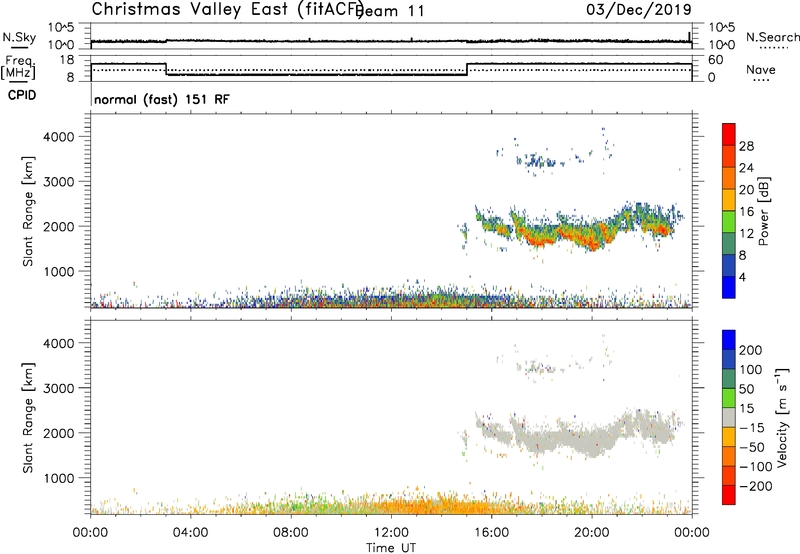Click the 'N.Search' legend label
The image size is (800, 554).
pos(773,37)
